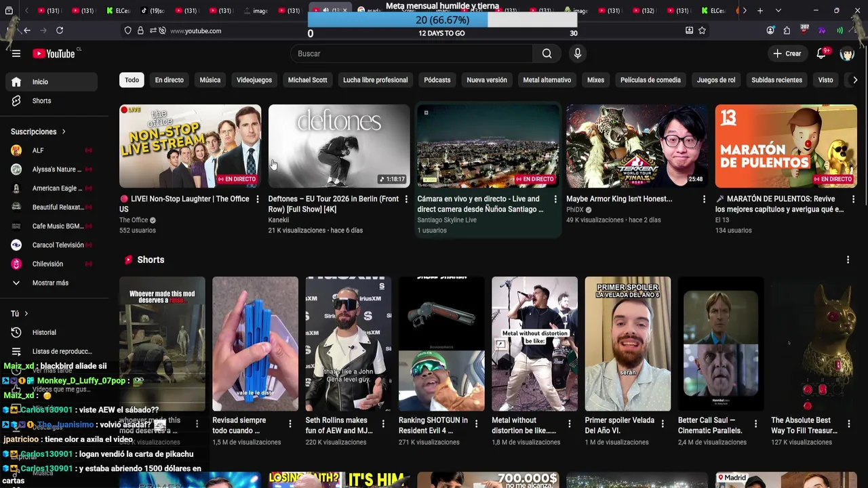Open the PhiDX channel link
The height and width of the screenshot is (488, 868).
coord(574,210)
